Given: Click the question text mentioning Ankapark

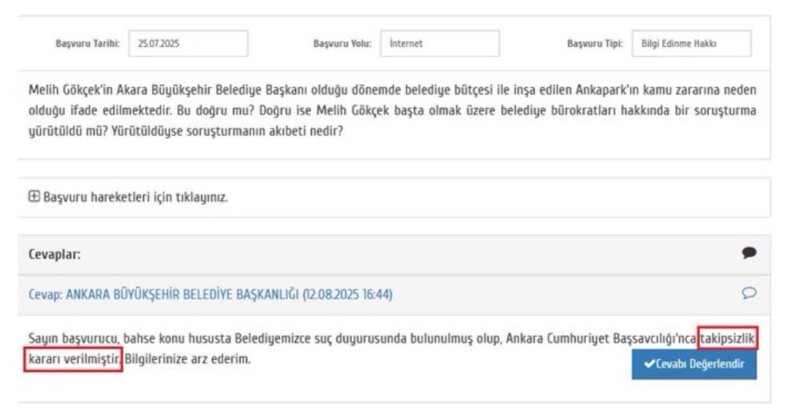Looking at the screenshot, I should (392, 111).
